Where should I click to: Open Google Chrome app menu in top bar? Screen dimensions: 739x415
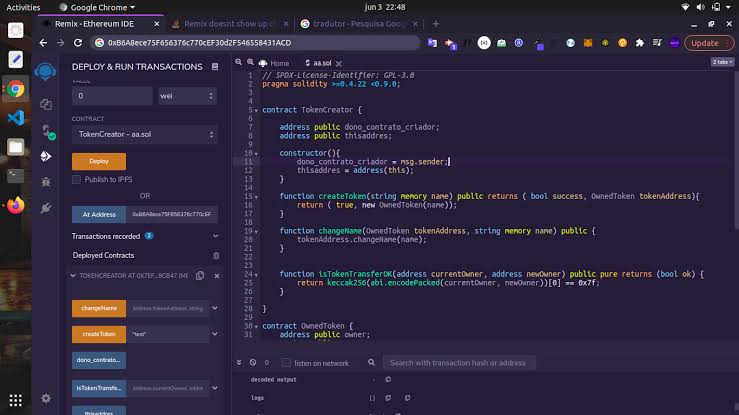(98, 7)
